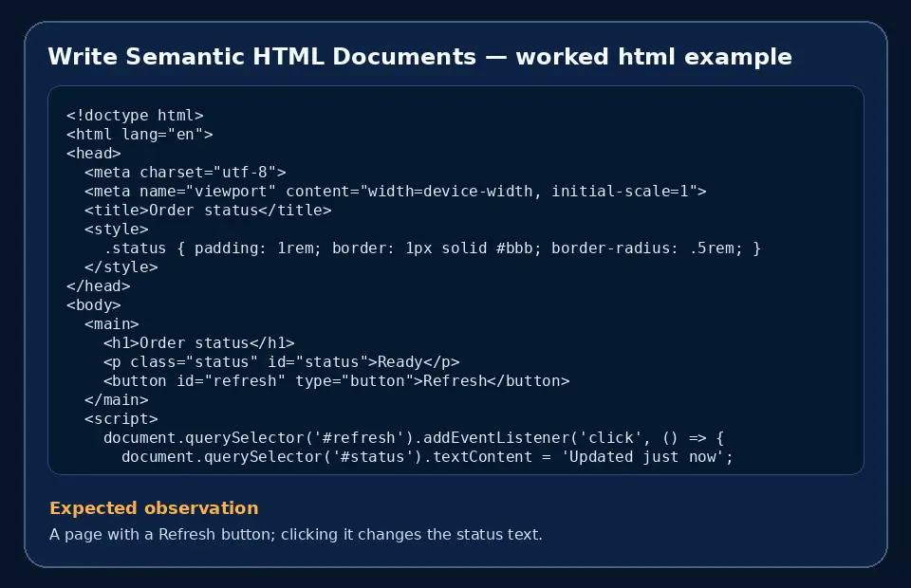This screenshot has height=588, width=911.
Task: Click the closing '</style>' tag line
Action: pos(121,267)
